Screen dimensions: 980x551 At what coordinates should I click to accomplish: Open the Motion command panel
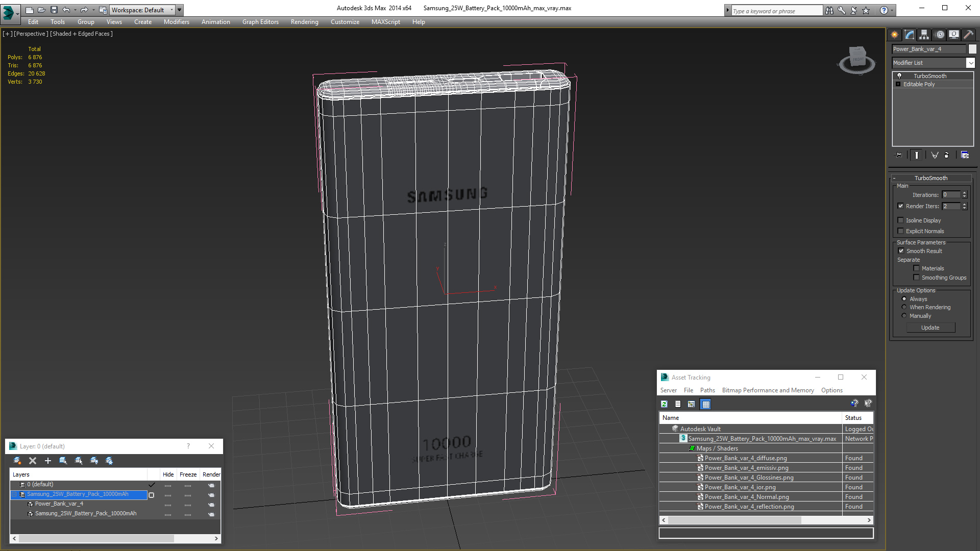940,35
